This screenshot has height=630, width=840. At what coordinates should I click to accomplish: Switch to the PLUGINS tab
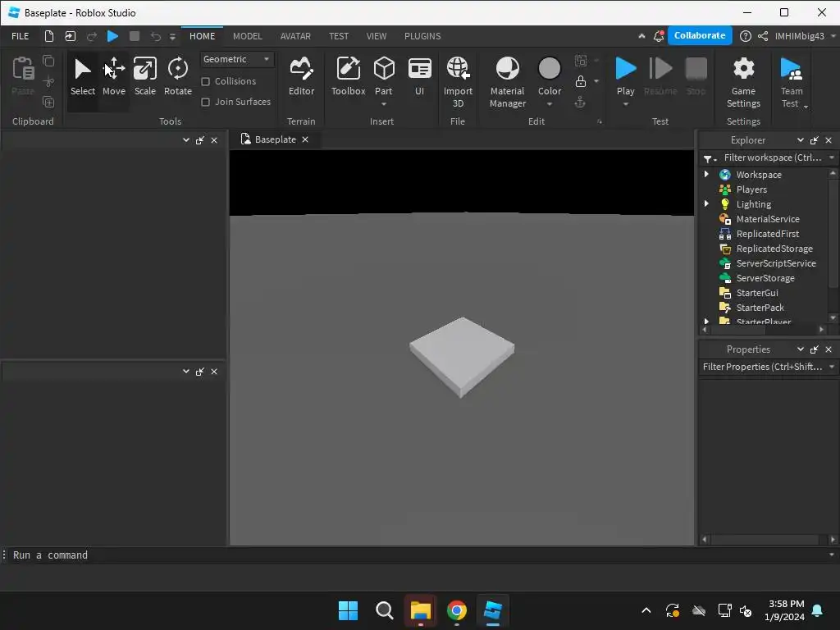[x=422, y=36]
